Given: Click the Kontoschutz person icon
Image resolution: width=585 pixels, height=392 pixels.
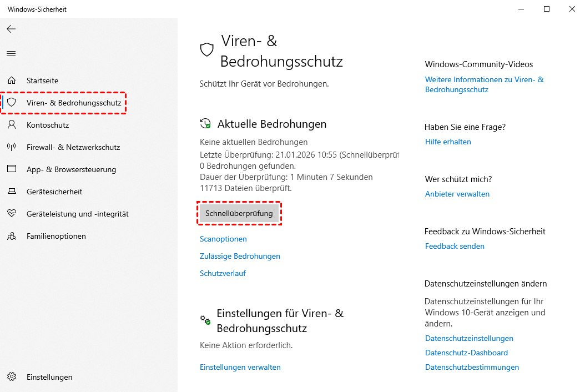Looking at the screenshot, I should 12,125.
